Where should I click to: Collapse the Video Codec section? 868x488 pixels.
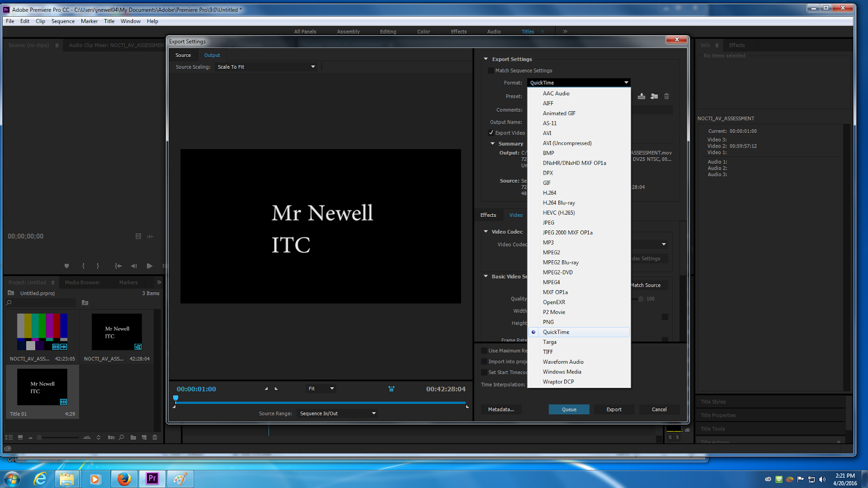point(486,232)
